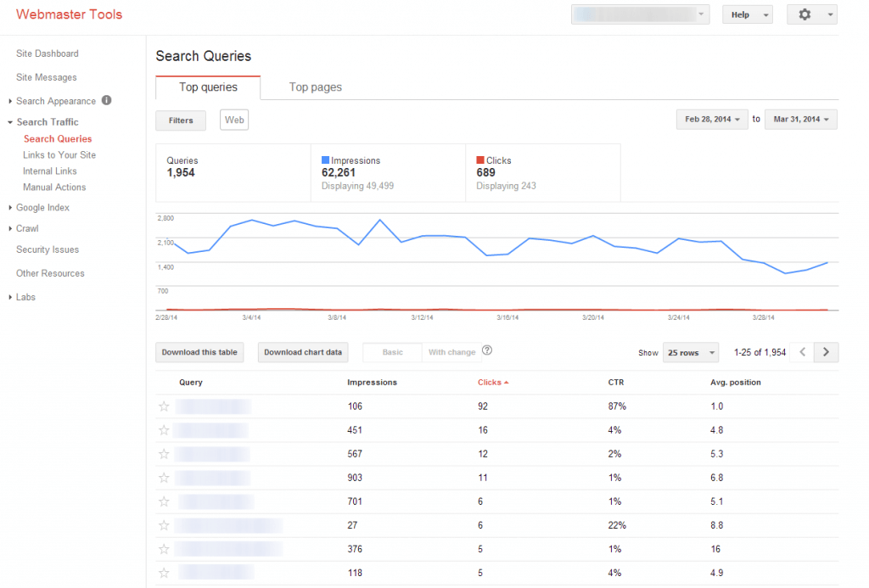Open Links to Your Site

[x=59, y=155]
